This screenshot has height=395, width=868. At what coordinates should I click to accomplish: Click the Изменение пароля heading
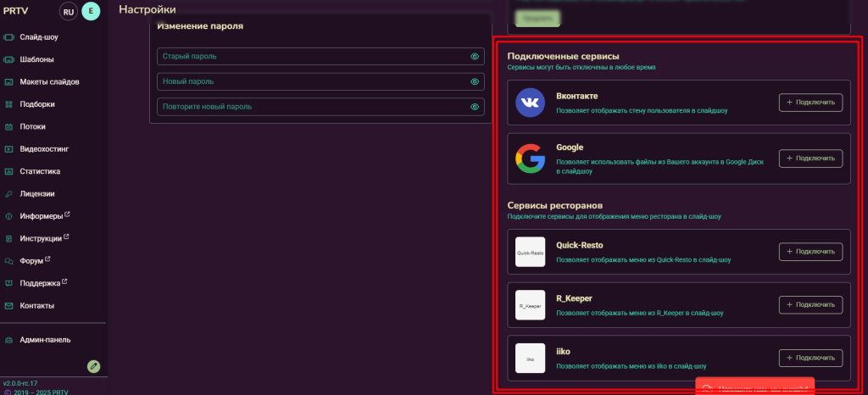point(200,26)
